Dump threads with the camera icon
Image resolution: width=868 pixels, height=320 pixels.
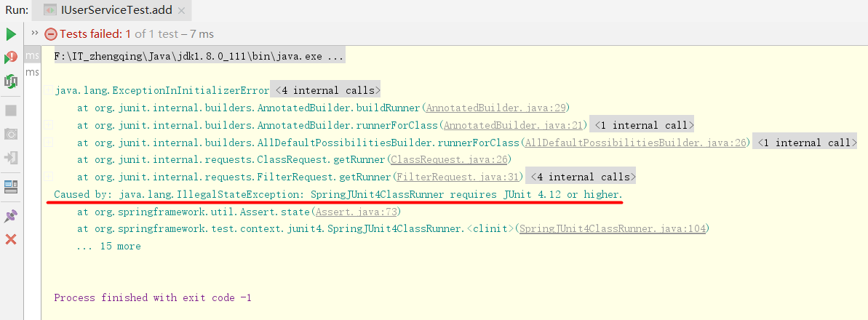10,134
